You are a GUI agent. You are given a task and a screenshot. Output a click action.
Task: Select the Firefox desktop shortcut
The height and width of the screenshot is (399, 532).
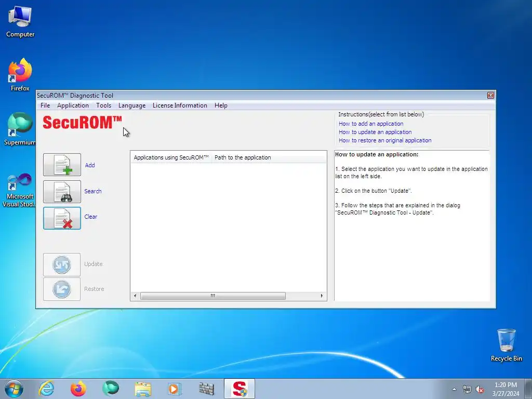click(20, 75)
